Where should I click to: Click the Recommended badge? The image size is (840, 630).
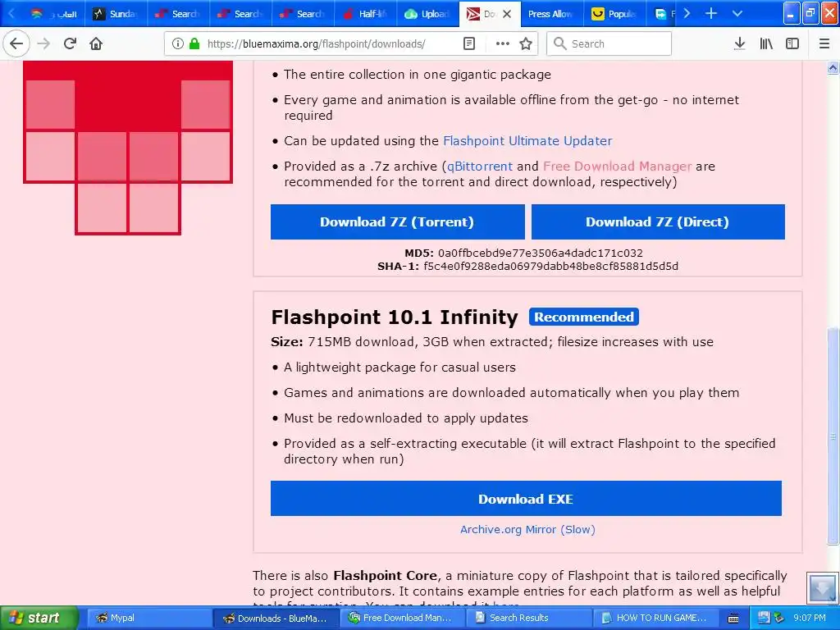(584, 317)
